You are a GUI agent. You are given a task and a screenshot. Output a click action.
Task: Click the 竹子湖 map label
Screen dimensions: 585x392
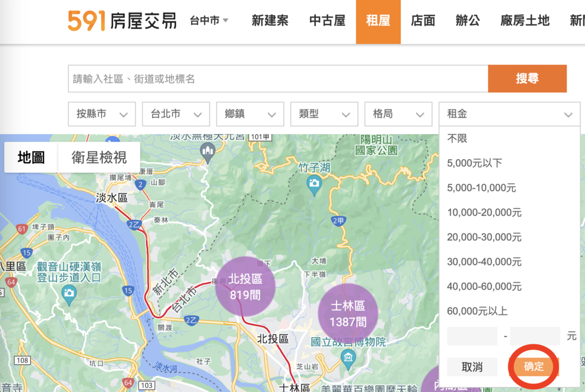[314, 168]
